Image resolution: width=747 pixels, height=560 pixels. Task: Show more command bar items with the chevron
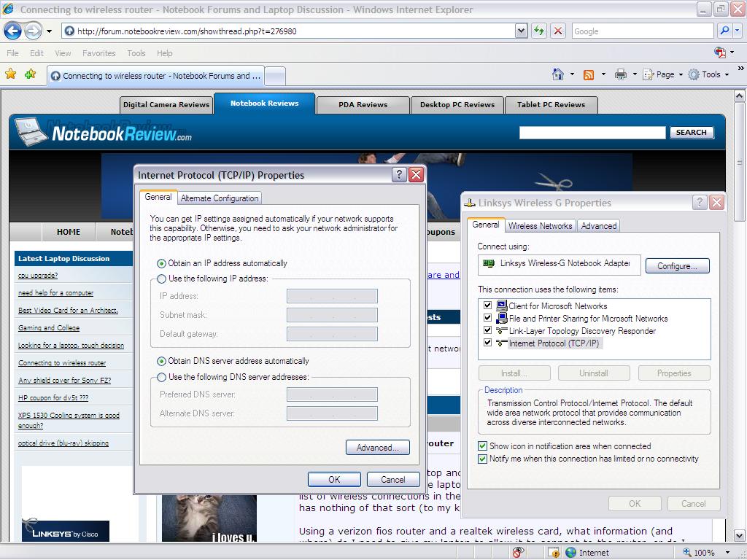tap(740, 69)
